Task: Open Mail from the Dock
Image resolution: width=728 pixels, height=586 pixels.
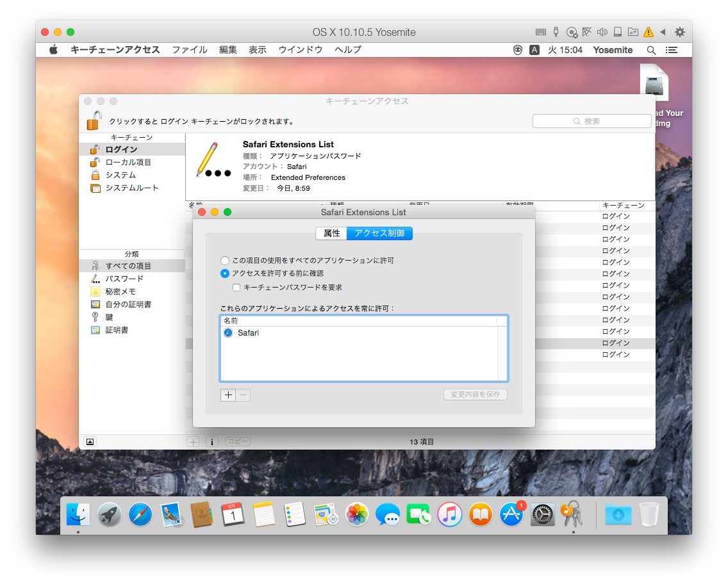Action: (x=171, y=514)
